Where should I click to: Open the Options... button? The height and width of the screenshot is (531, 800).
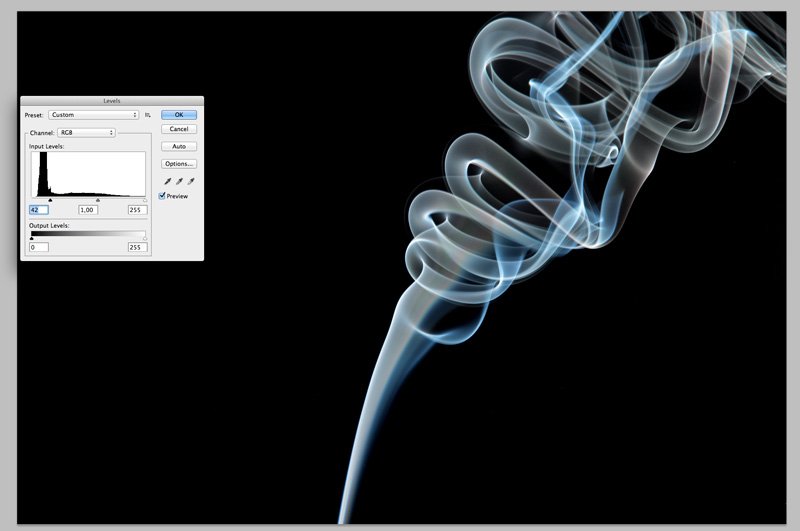click(179, 163)
